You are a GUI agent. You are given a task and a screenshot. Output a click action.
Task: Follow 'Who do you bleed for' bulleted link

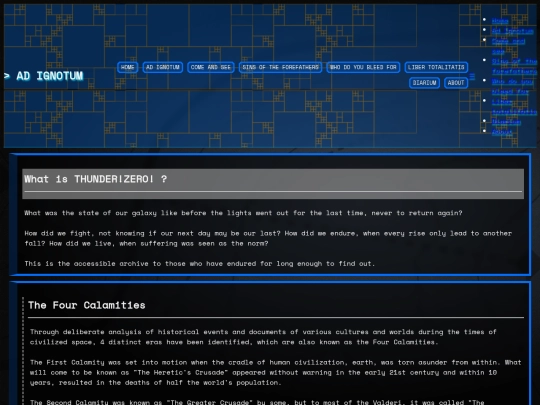click(512, 86)
